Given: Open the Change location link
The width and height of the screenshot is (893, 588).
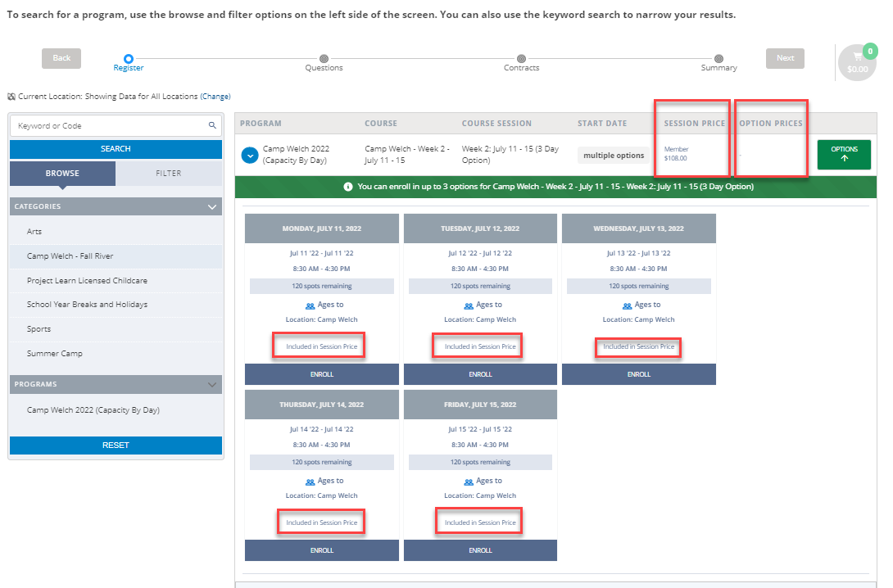Looking at the screenshot, I should click(x=215, y=96).
